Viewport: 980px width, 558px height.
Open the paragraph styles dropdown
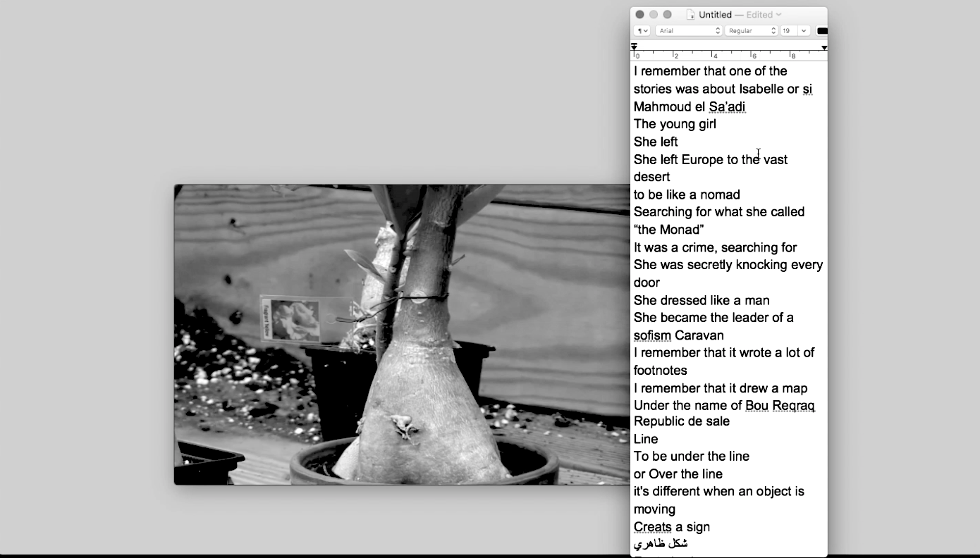[642, 31]
